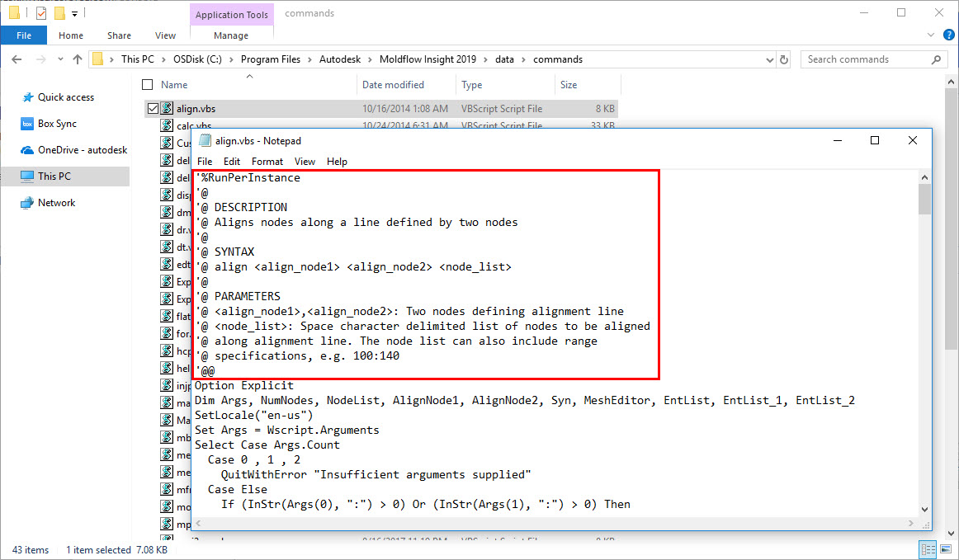
Task: Click Explorer file list scrollbar up arrow
Action: point(951,82)
